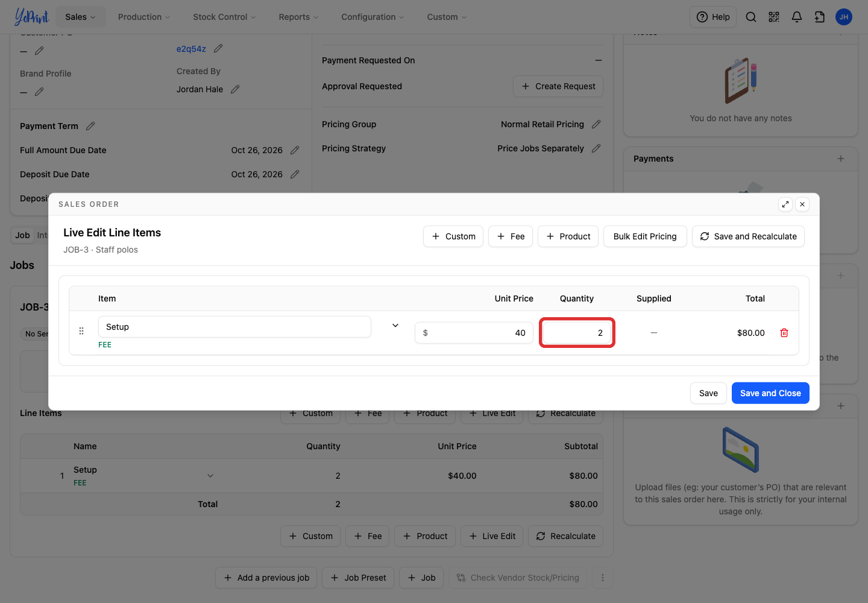Click the plus Job button
Screen dimensions: 868x603
pyautogui.click(x=421, y=578)
